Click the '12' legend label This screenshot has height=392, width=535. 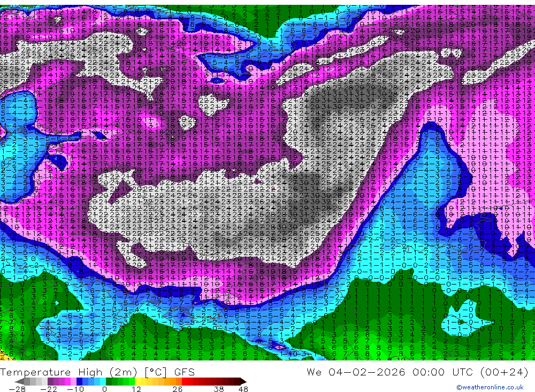coord(136,389)
